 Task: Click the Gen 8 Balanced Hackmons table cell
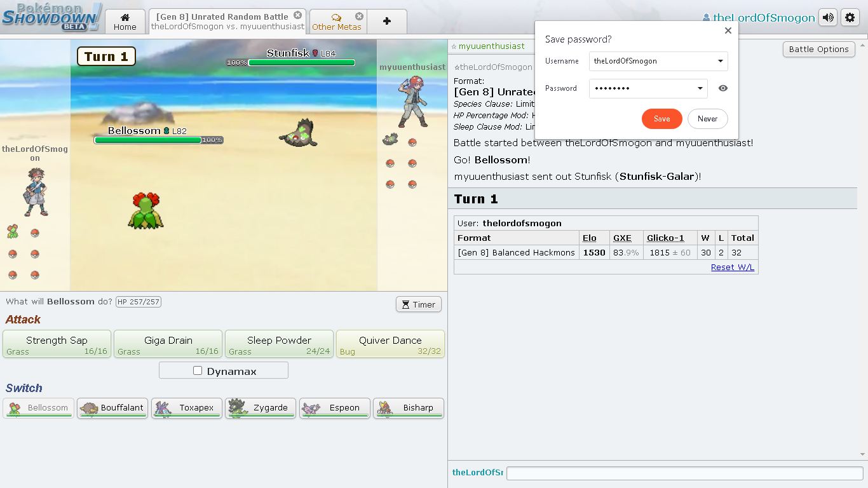pyautogui.click(x=516, y=252)
